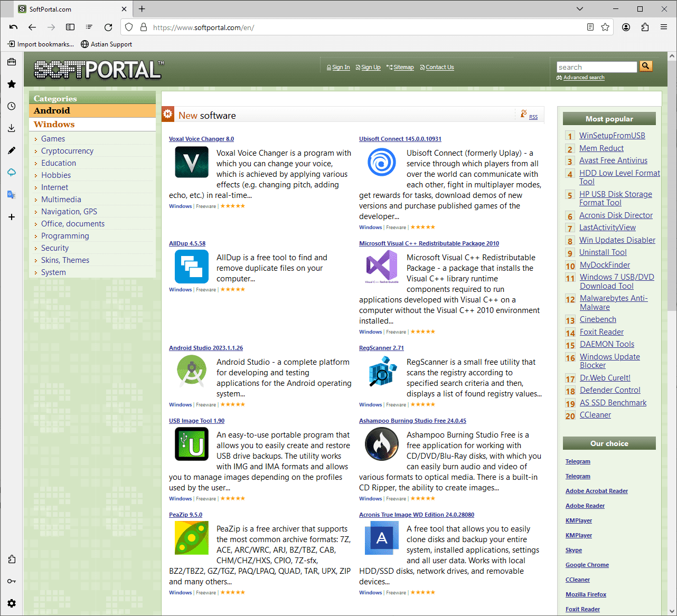Click the Sign In link
This screenshot has height=616, width=677.
tap(341, 68)
